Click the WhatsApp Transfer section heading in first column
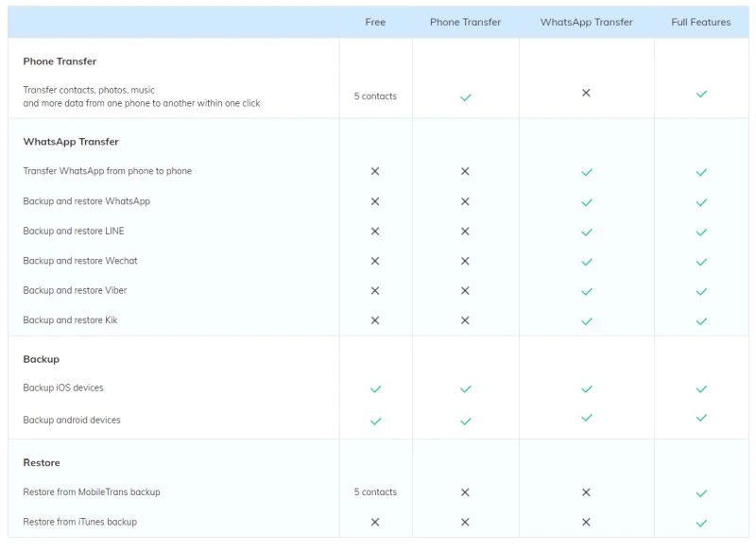 coord(71,142)
